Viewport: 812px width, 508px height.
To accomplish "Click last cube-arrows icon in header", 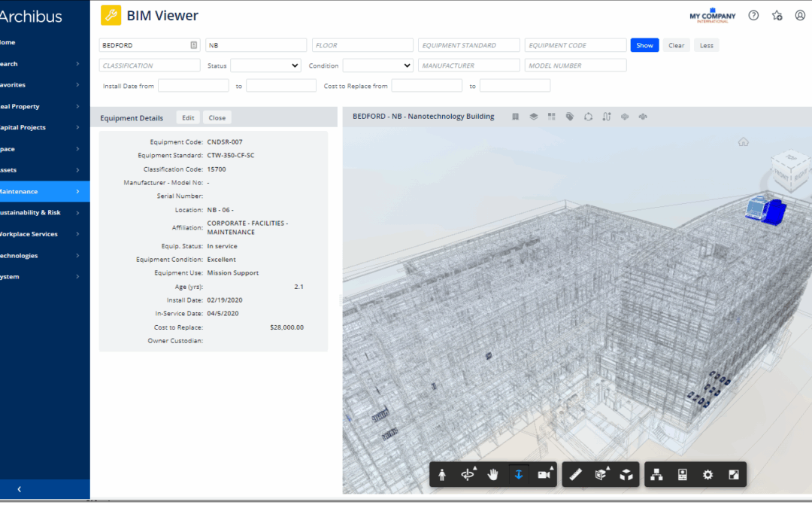I will click(x=643, y=117).
